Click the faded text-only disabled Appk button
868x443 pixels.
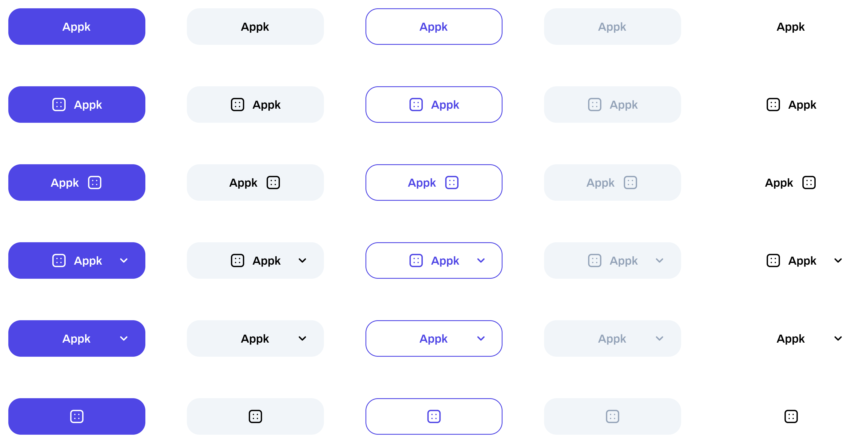click(x=612, y=27)
